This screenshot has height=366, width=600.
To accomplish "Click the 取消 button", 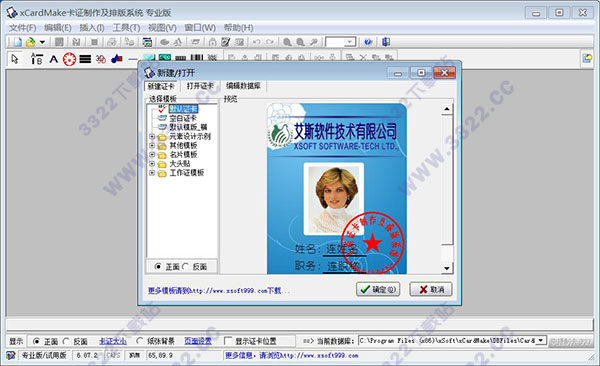I will click(431, 289).
